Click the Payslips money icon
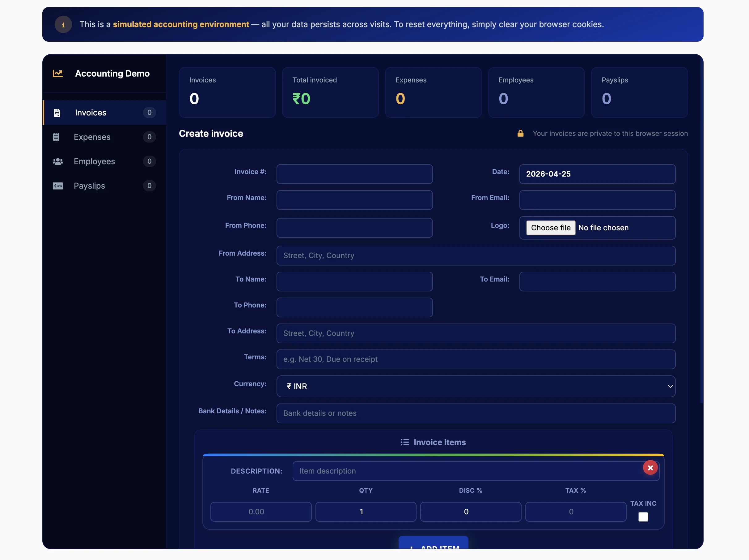Viewport: 749px width, 560px height. [x=57, y=186]
